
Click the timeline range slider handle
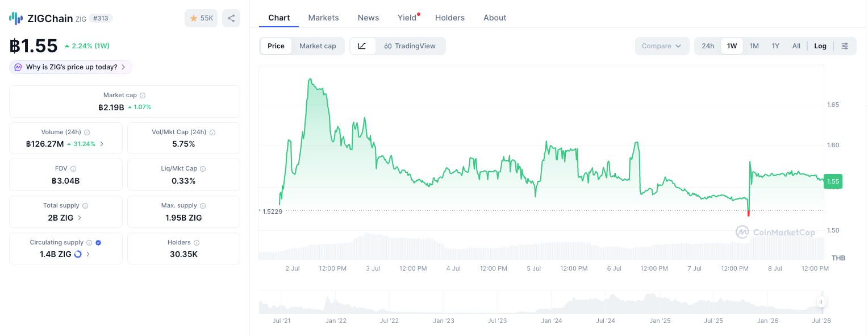pos(821,302)
